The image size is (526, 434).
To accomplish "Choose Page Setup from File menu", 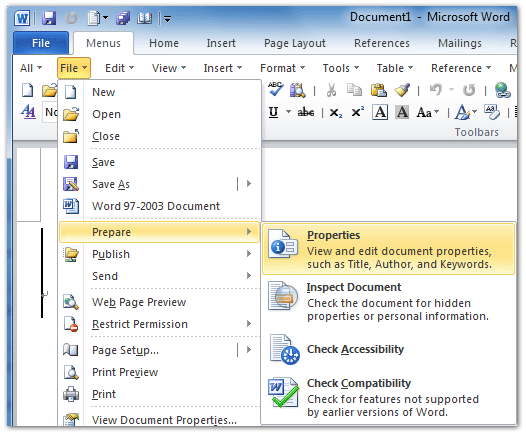I will coord(148,350).
